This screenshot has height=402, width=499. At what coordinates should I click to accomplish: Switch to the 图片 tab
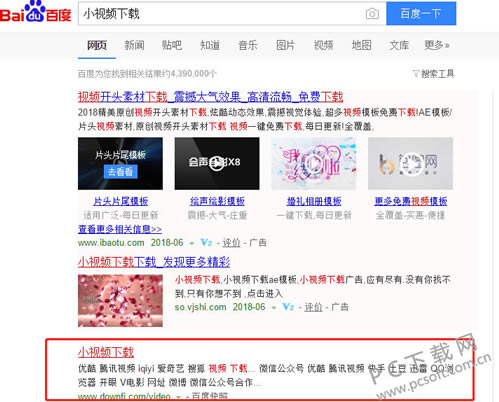point(285,45)
